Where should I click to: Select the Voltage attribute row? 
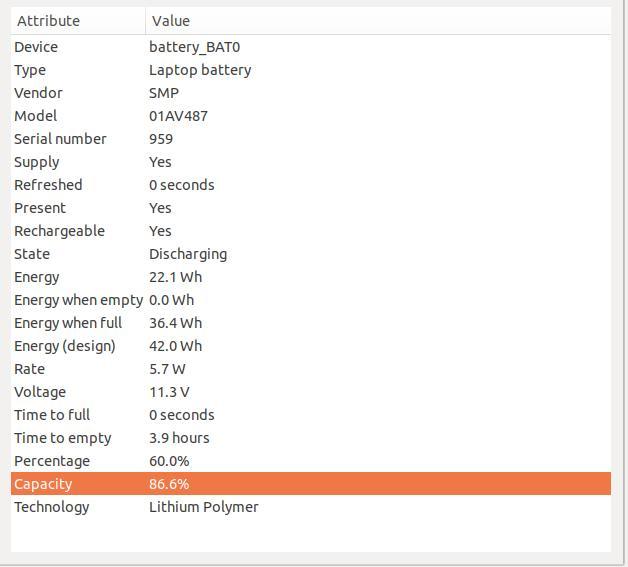[311, 392]
